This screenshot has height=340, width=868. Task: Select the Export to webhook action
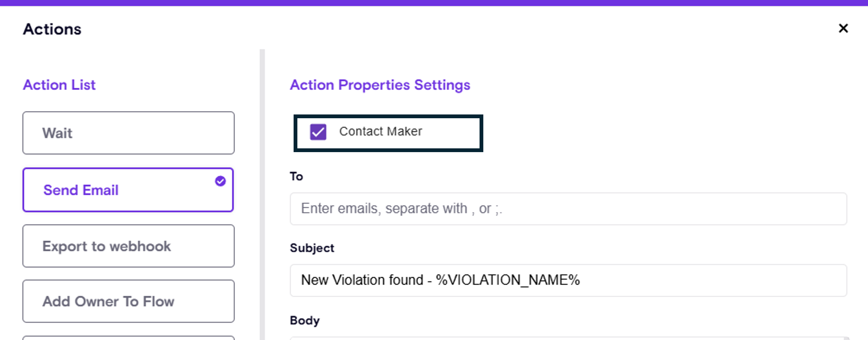[x=128, y=246]
